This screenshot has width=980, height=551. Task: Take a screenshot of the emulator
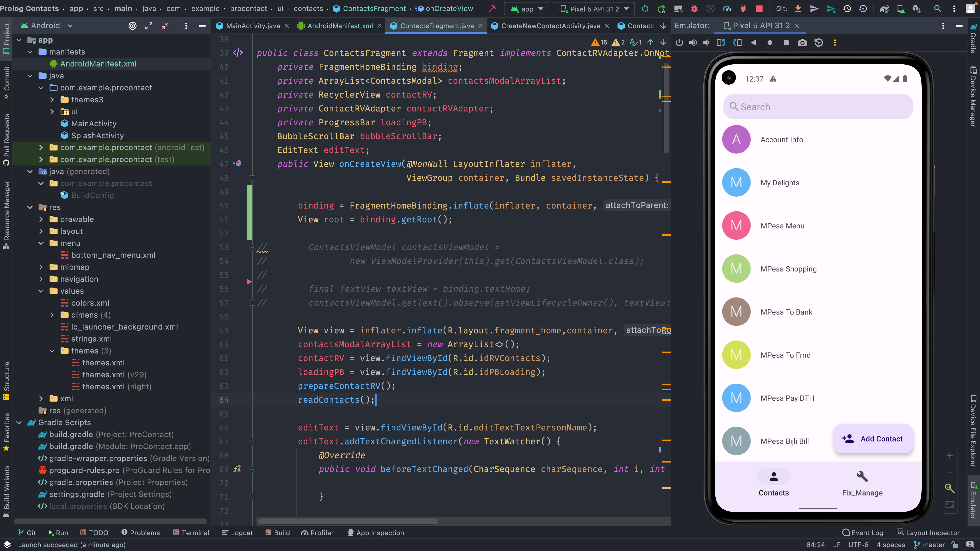(x=802, y=43)
